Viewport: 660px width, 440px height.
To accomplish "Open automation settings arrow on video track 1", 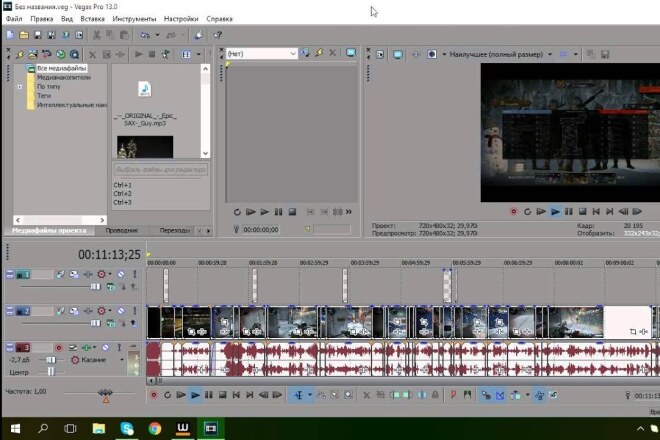I will pos(110,274).
